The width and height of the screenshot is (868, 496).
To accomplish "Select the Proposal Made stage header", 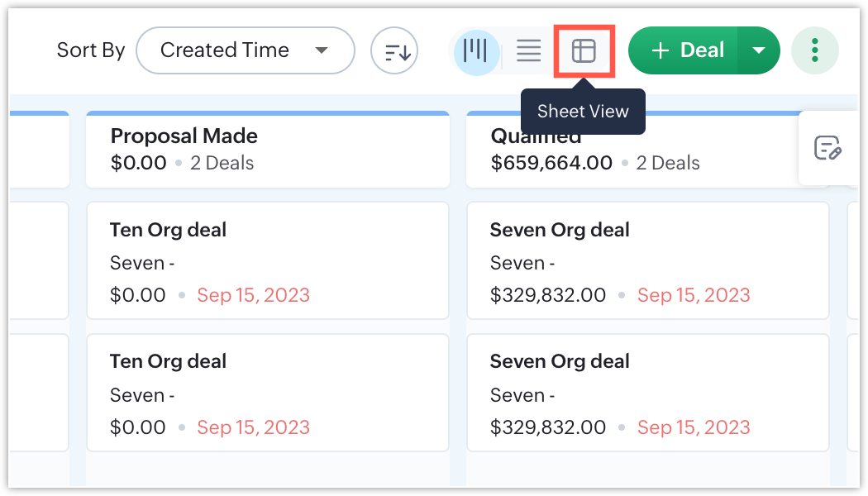I will click(184, 136).
